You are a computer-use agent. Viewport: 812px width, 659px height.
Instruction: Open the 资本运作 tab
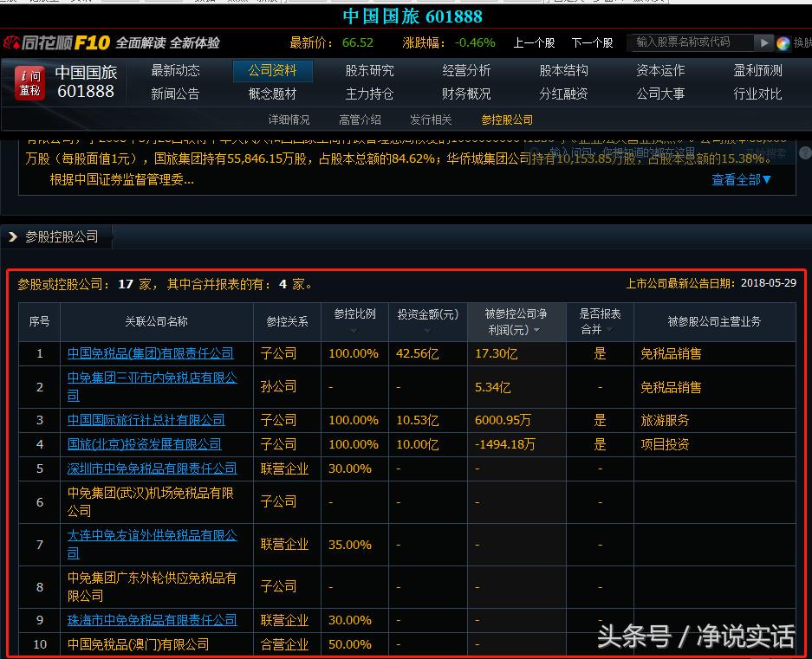coord(660,70)
